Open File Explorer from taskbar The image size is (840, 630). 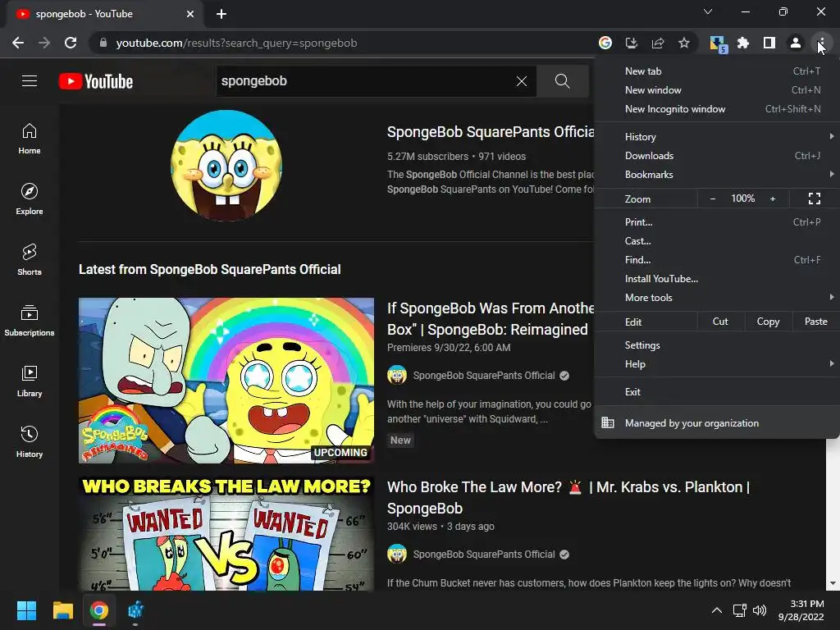tap(62, 610)
